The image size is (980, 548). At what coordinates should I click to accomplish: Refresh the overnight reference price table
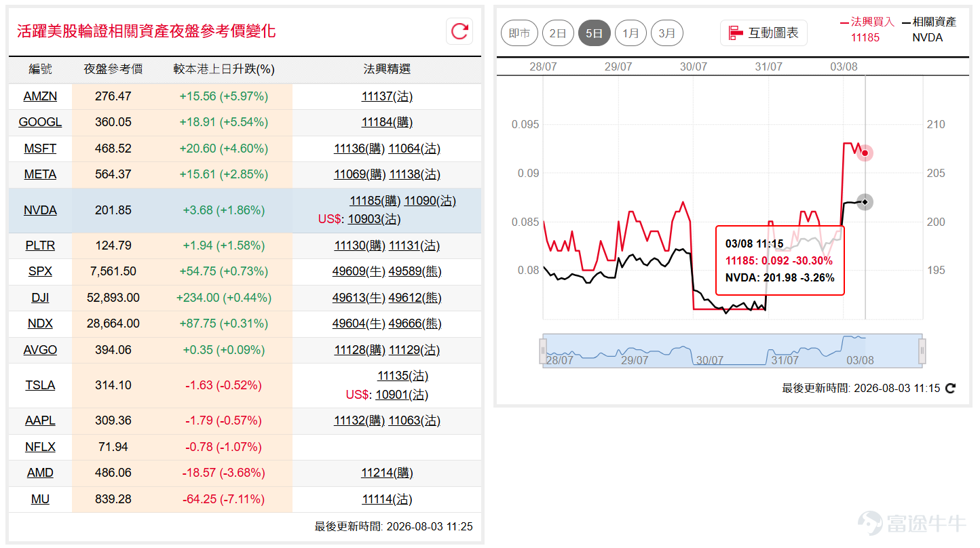pyautogui.click(x=459, y=31)
